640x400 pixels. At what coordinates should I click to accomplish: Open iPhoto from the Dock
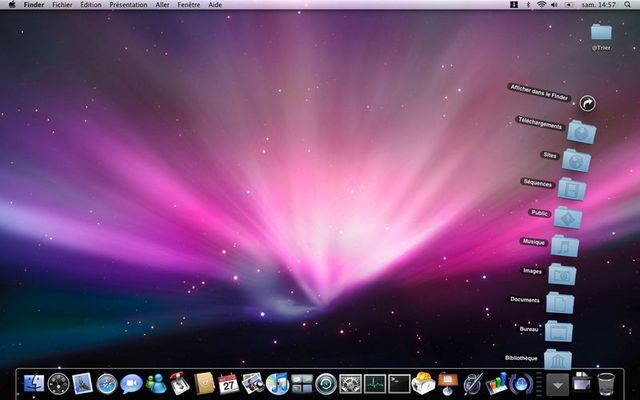253,384
